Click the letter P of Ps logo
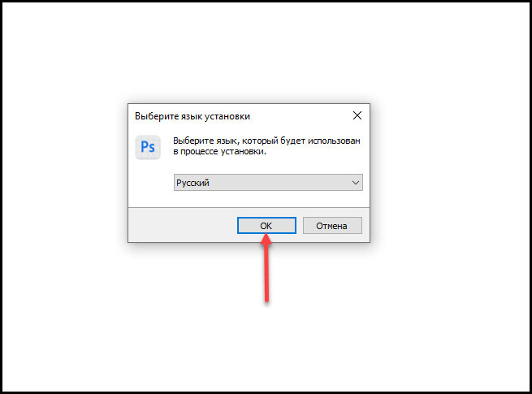Screen dimensions: 532x394 pyautogui.click(x=145, y=147)
